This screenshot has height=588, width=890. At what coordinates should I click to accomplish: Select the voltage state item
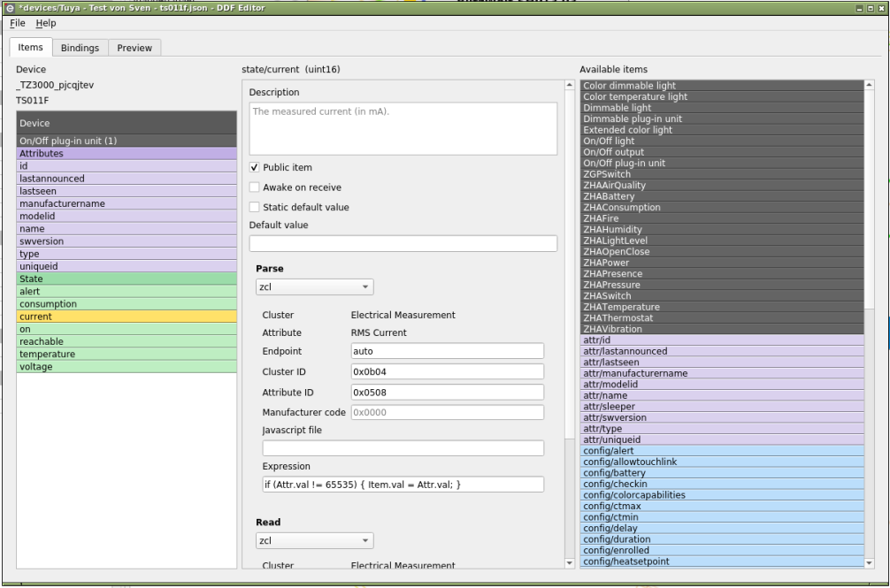(x=127, y=367)
